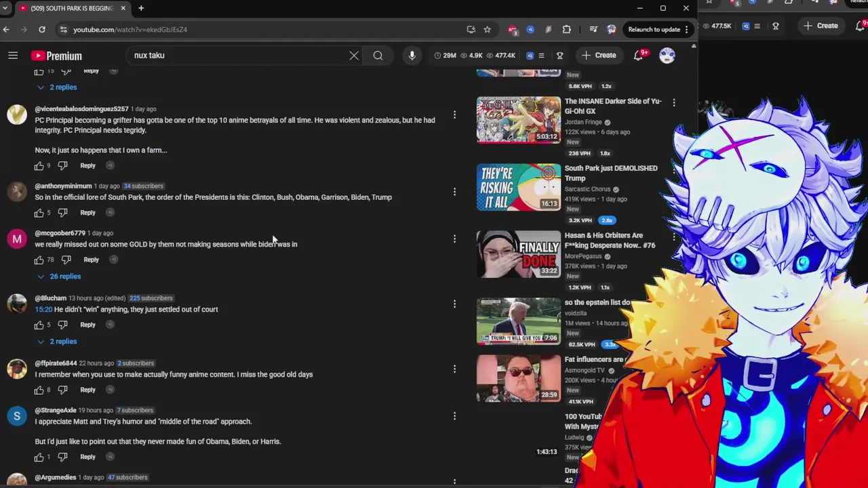Like mcgoober6779's GOLD comment
868x488 pixels.
click(39, 260)
